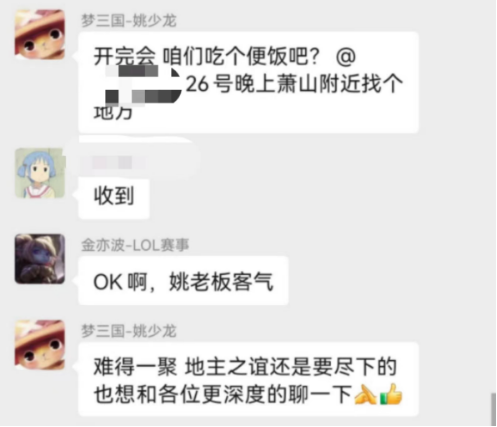Viewport: 497px width, 427px height.
Task: Click the 梦三国-姚少龙 name above the last message
Action: click(129, 331)
